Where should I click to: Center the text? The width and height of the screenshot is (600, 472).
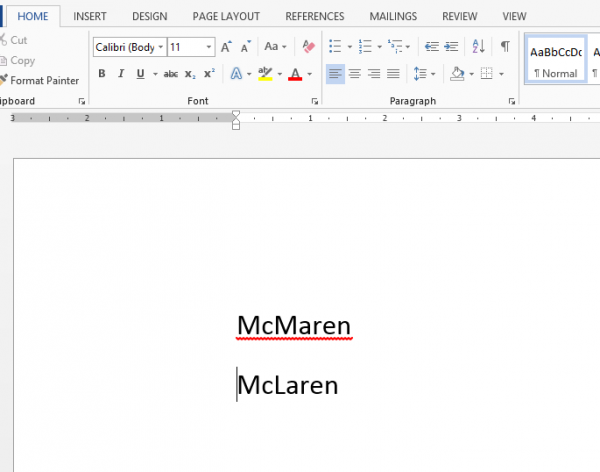click(355, 73)
